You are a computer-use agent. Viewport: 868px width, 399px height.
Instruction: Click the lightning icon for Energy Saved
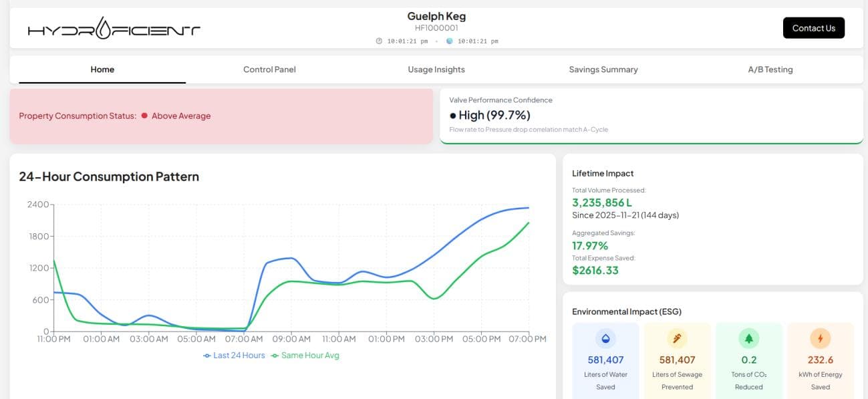click(820, 339)
